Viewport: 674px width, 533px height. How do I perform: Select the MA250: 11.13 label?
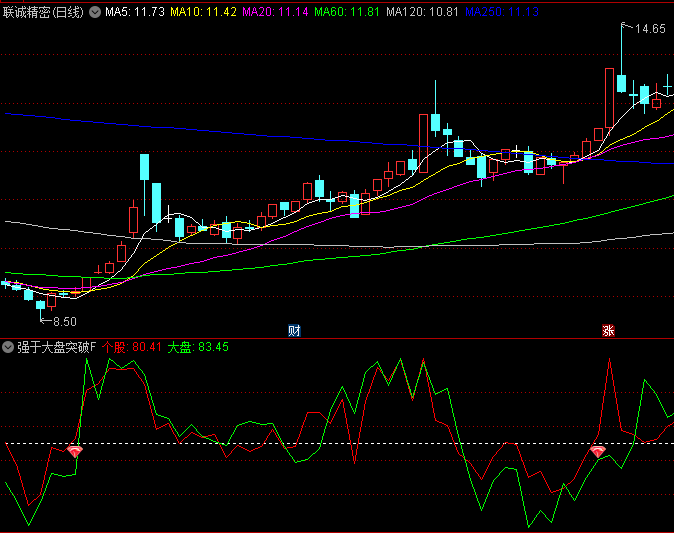click(x=502, y=12)
